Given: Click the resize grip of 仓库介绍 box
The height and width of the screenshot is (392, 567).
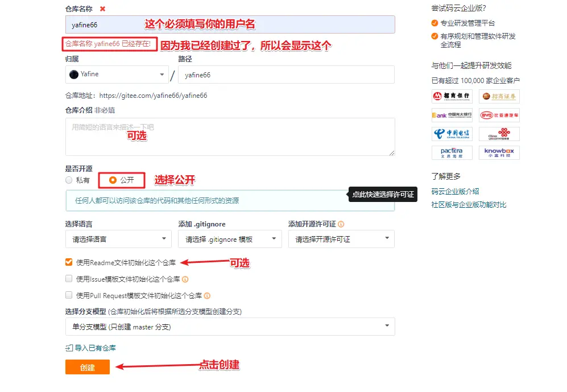Looking at the screenshot, I should point(392,153).
